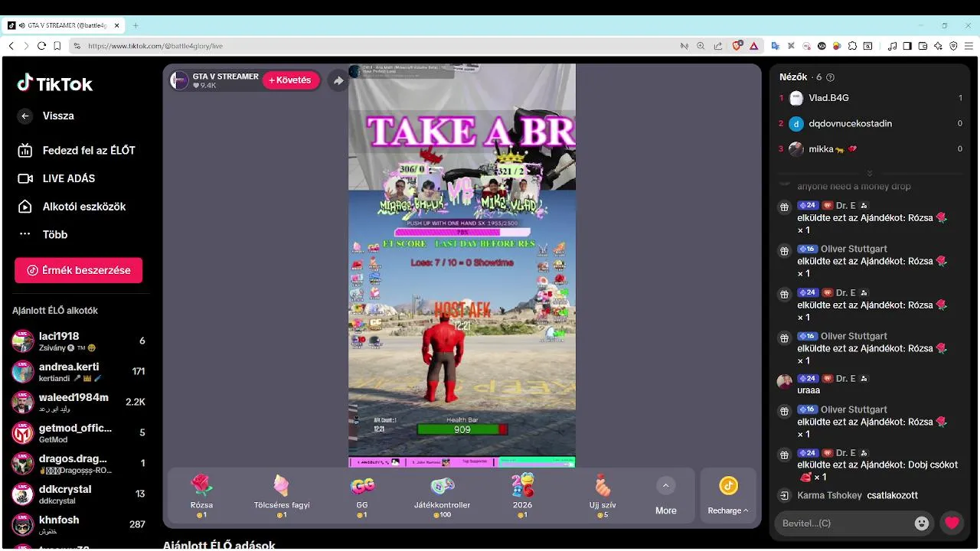
Task: Share the stream with arrow icon
Action: [x=338, y=80]
